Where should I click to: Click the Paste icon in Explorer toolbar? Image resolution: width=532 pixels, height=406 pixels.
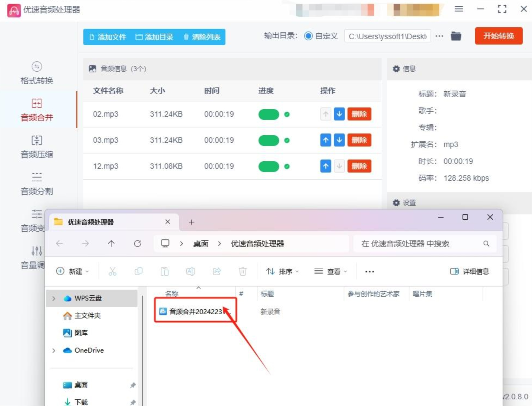click(164, 271)
